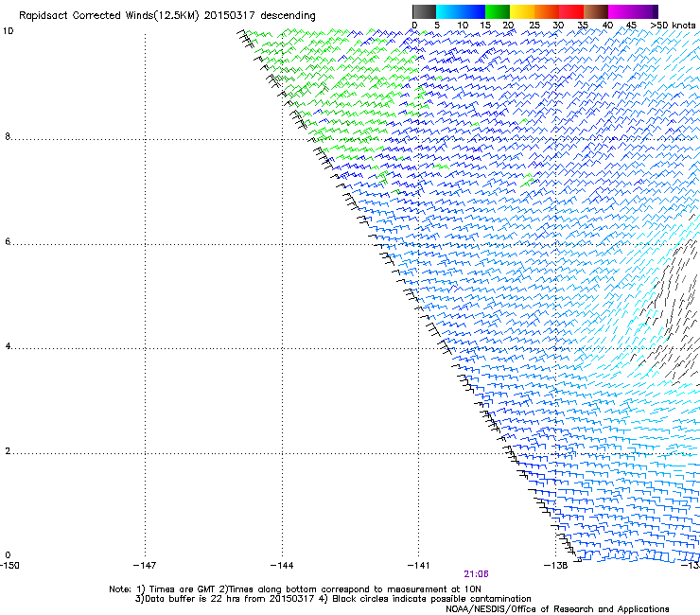
Task: Click the date '20150317 descending' in the title
Action: [x=259, y=16]
